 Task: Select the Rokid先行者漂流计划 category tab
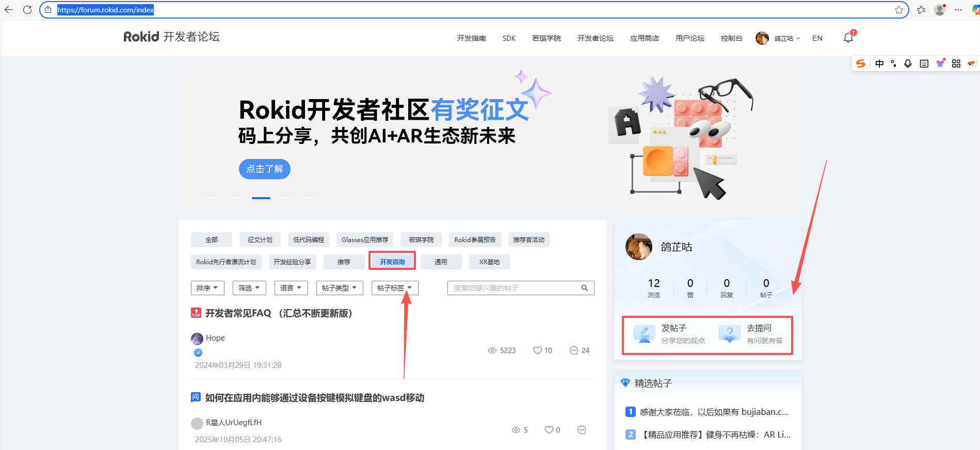pos(226,262)
